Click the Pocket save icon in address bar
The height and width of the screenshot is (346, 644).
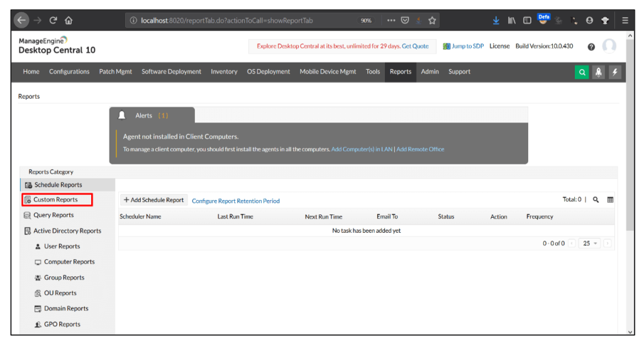[x=405, y=20]
